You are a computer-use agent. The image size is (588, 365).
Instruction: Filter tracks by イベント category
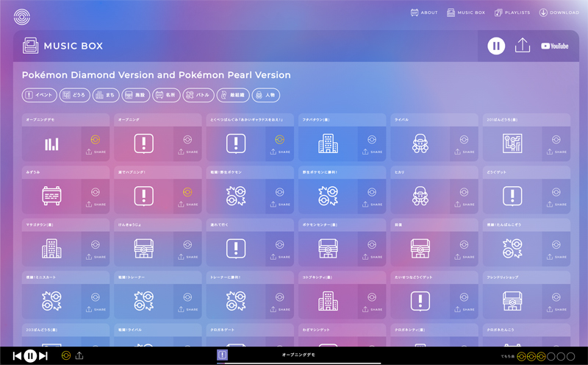point(40,95)
